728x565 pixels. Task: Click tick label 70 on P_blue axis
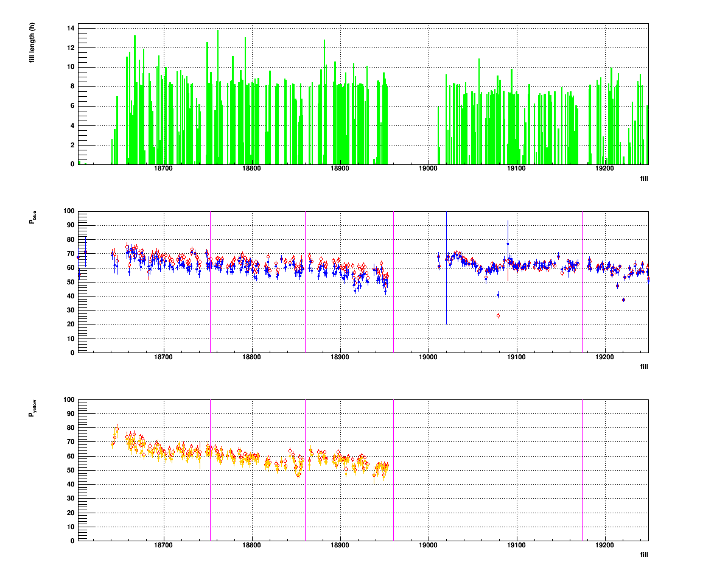pyautogui.click(x=71, y=253)
